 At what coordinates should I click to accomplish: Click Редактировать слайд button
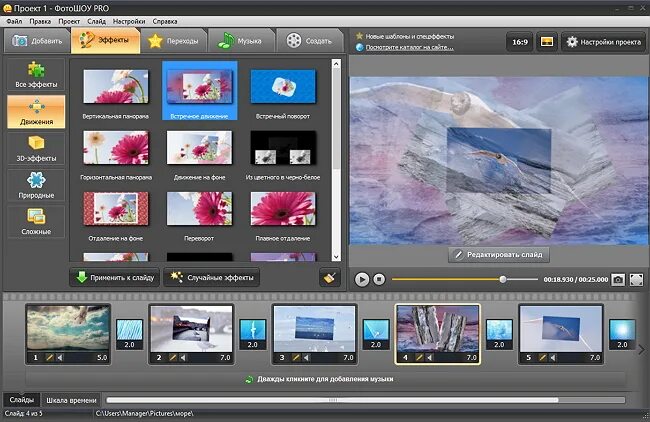pyautogui.click(x=499, y=255)
